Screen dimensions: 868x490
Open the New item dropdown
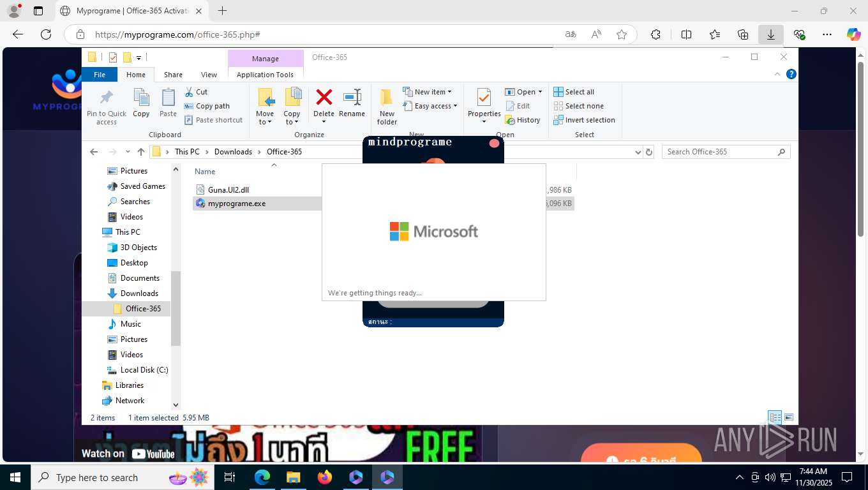(x=427, y=92)
